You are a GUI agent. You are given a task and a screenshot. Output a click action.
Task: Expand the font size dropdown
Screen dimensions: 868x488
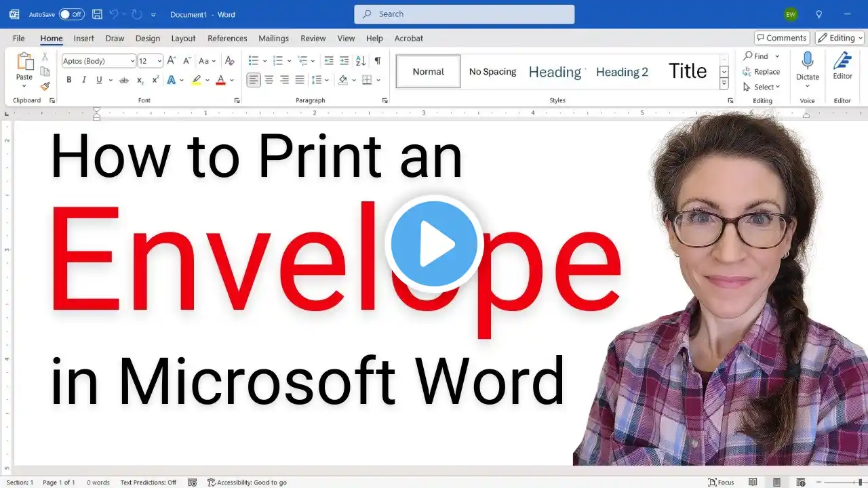pyautogui.click(x=159, y=61)
